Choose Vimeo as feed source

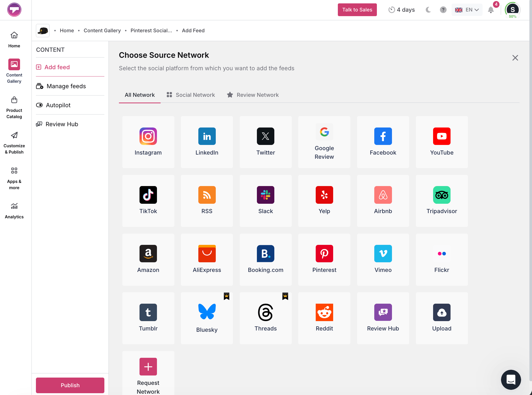[383, 259]
